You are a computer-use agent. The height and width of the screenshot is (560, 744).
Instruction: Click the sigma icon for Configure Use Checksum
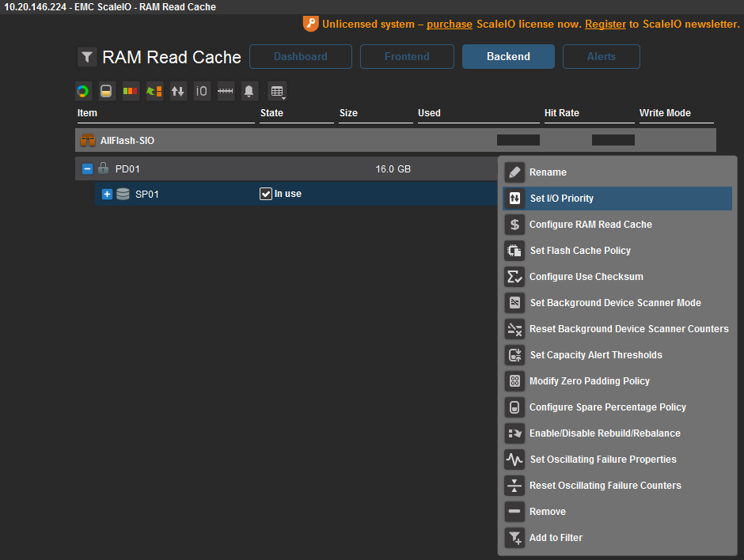coord(514,277)
